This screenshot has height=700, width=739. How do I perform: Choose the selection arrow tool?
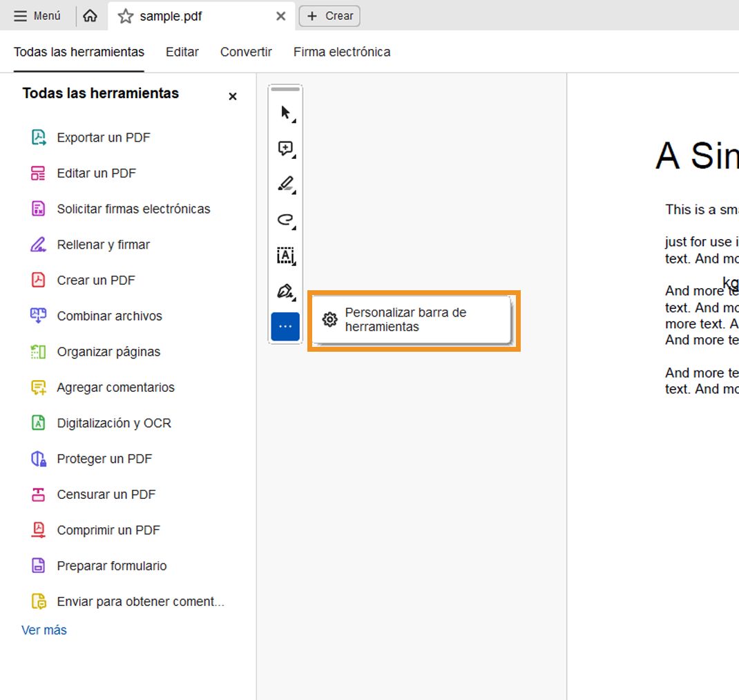coord(286,113)
